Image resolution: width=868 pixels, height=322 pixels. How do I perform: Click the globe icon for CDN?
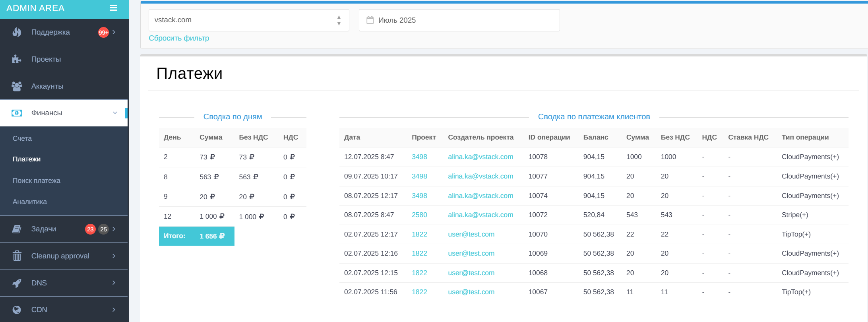17,310
